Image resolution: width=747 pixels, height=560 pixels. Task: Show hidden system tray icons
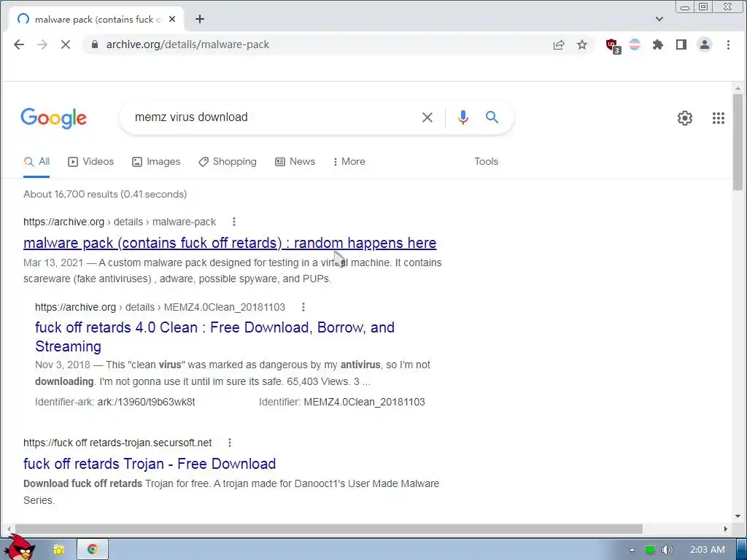(632, 550)
